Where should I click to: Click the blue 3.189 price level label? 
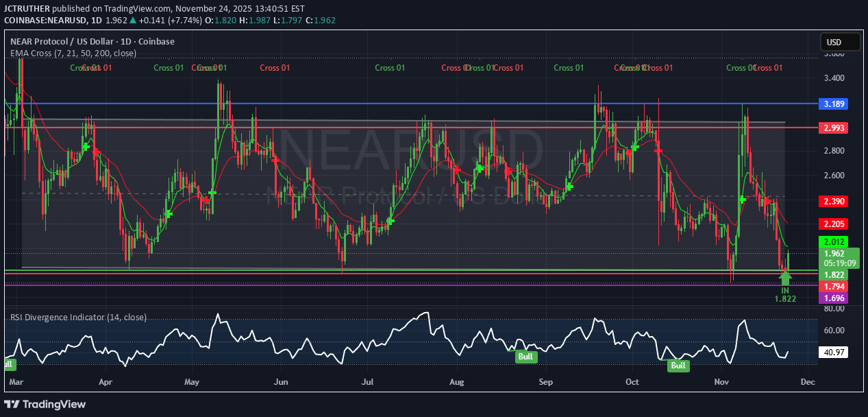click(833, 104)
